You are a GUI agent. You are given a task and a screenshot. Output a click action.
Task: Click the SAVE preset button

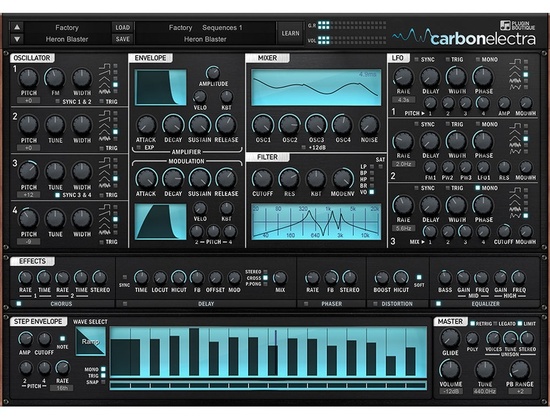(123, 39)
